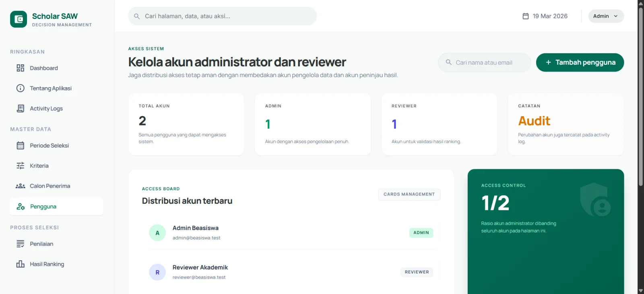Click the Calon Penerima people icon

[x=20, y=186]
